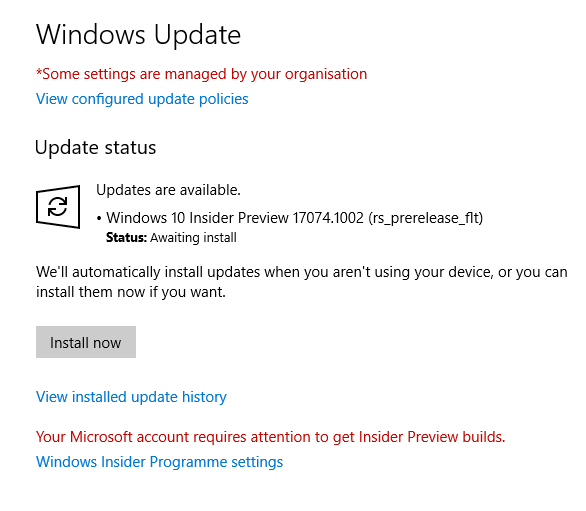Click the Updates are available text

(168, 190)
